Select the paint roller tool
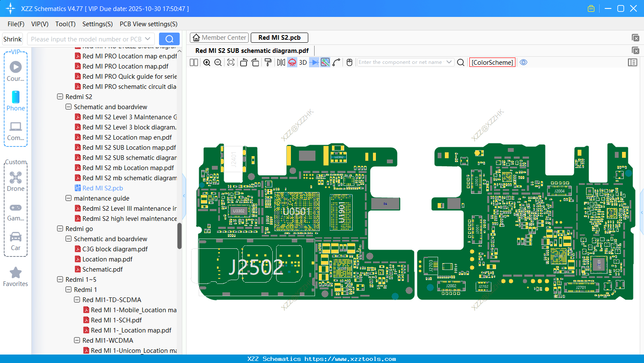The image size is (644, 363). [268, 63]
